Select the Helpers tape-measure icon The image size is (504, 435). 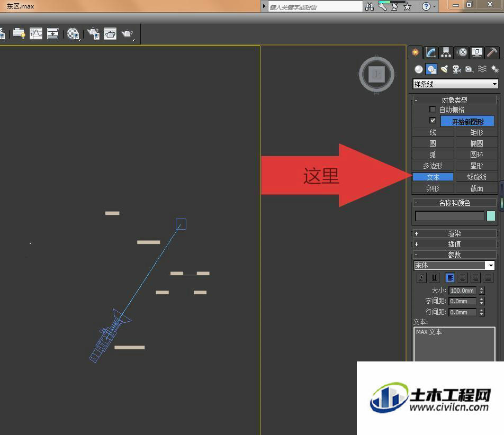point(469,69)
